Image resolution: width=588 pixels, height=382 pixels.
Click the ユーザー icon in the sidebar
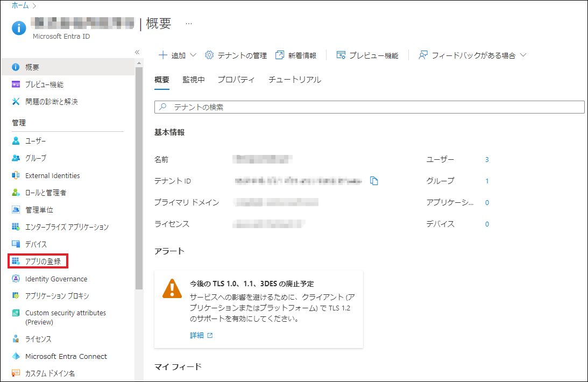16,141
